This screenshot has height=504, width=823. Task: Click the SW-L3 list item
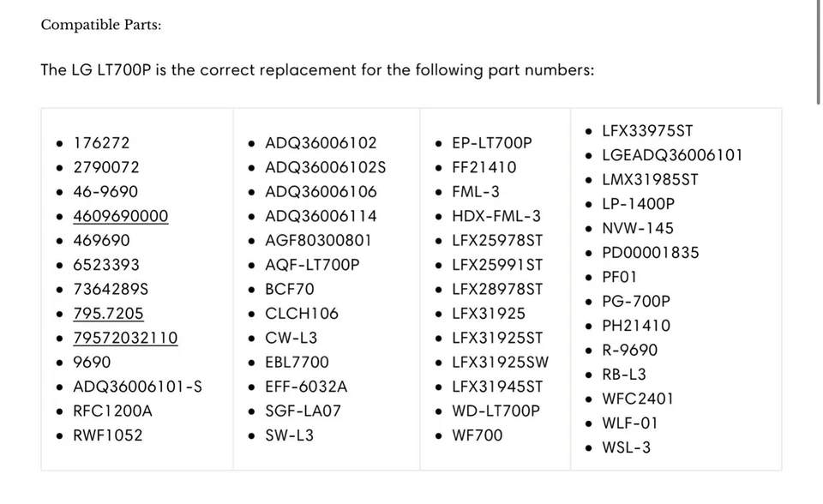point(289,435)
